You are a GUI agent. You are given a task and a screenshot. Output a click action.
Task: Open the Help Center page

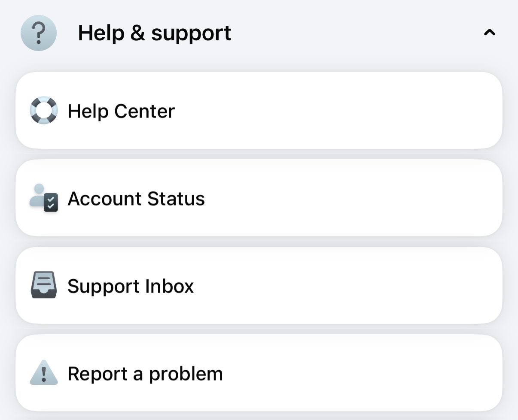point(122,111)
